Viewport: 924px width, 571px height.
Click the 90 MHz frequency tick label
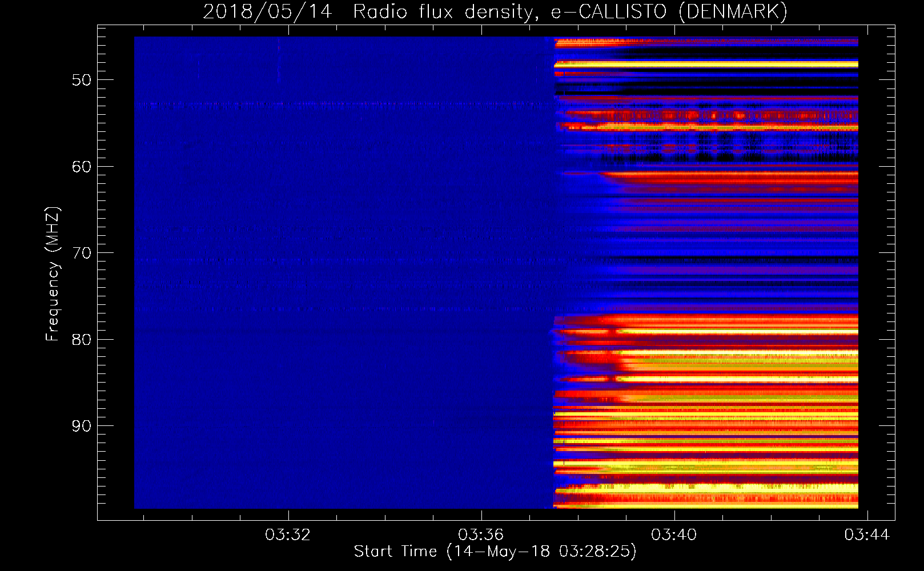click(x=82, y=426)
